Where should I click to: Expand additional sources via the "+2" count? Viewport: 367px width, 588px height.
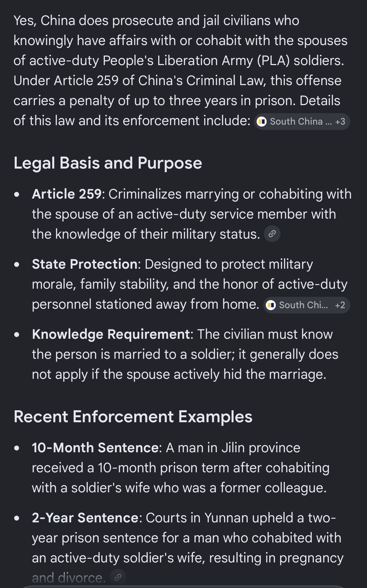(x=340, y=305)
